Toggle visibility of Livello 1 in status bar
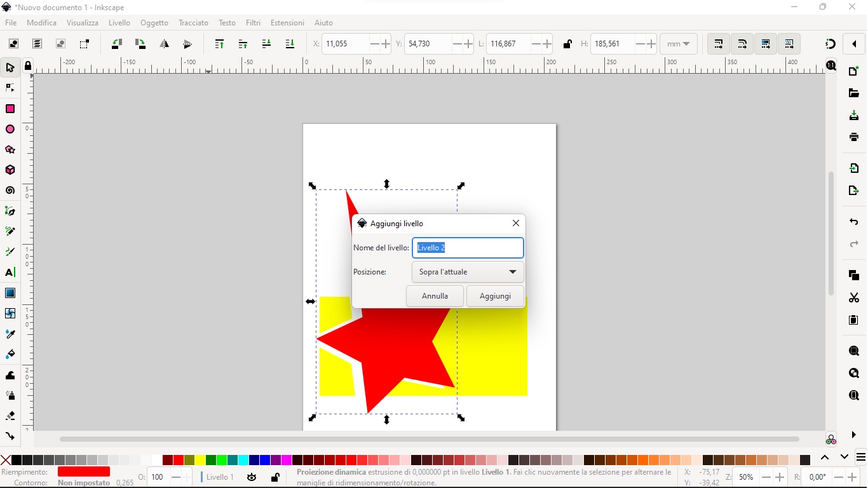 (x=252, y=478)
